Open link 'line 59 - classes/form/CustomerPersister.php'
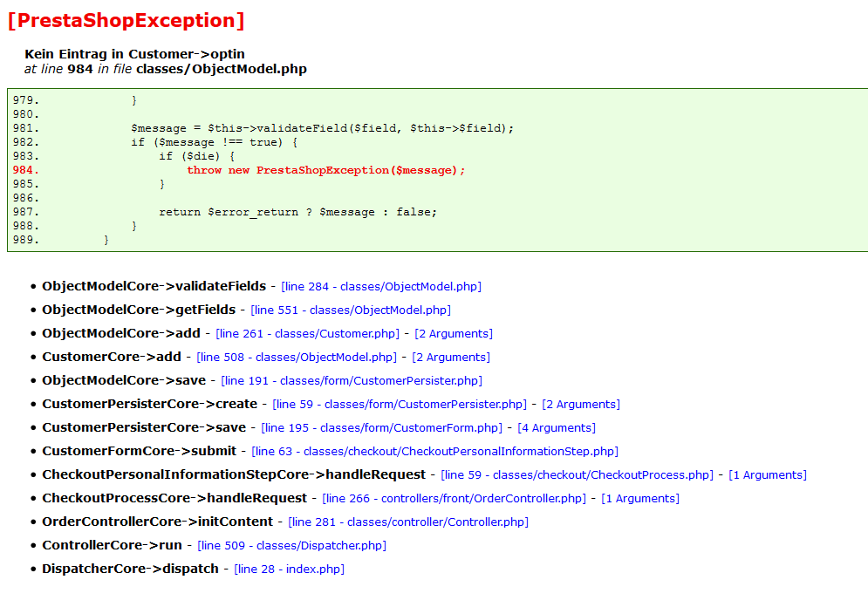Image resolution: width=868 pixels, height=607 pixels. pos(400,404)
